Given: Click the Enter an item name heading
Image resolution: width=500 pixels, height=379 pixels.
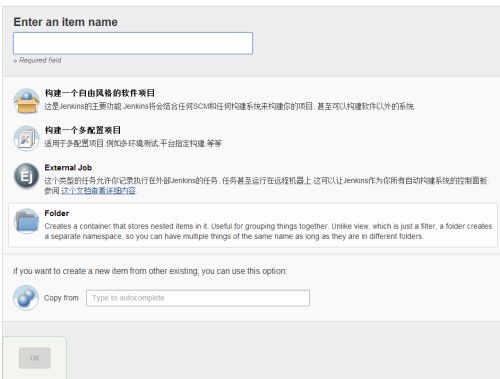Looking at the screenshot, I should click(x=65, y=22).
